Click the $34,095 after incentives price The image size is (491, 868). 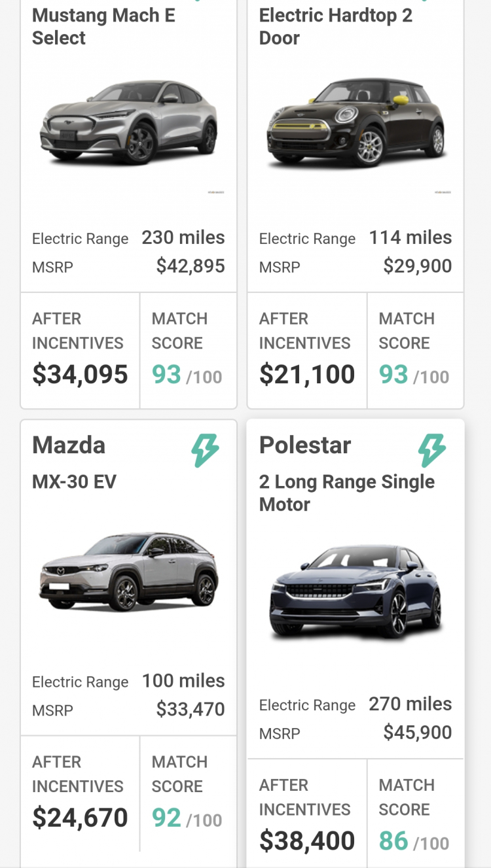80,375
